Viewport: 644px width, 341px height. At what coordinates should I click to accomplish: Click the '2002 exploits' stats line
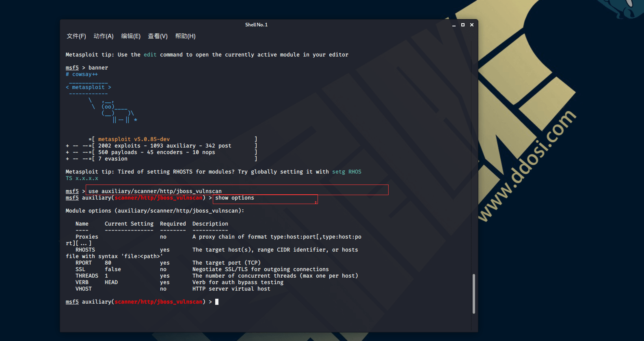click(x=165, y=146)
